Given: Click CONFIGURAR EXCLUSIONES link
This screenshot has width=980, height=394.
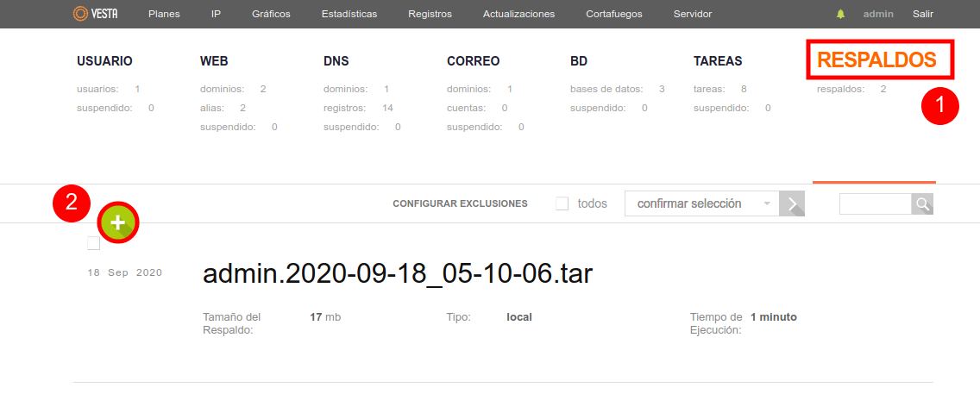Looking at the screenshot, I should tap(460, 203).
